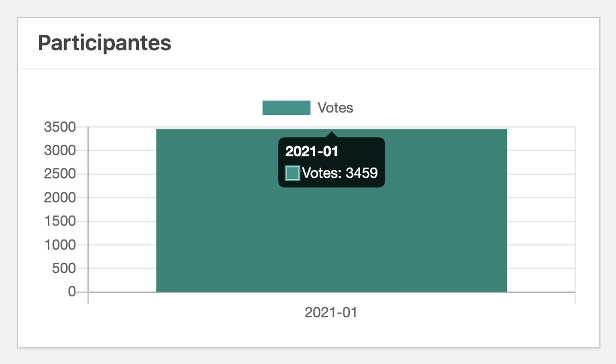Select the 0 y-axis tick label
This screenshot has width=616, height=364.
[x=72, y=292]
